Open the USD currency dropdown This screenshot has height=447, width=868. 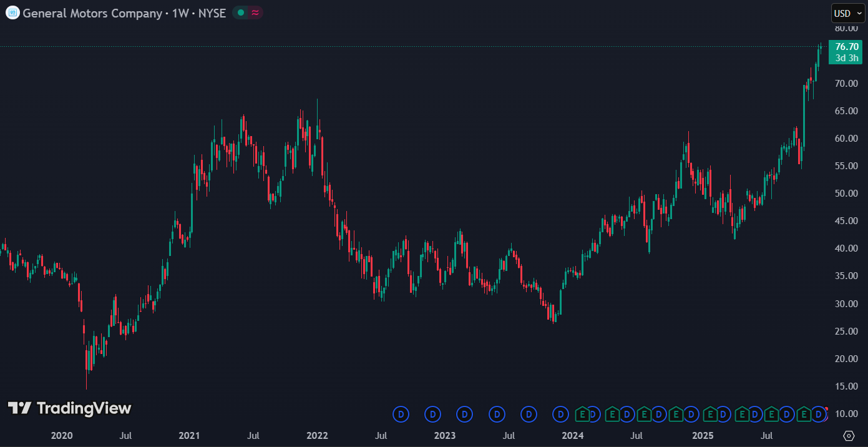pos(848,13)
